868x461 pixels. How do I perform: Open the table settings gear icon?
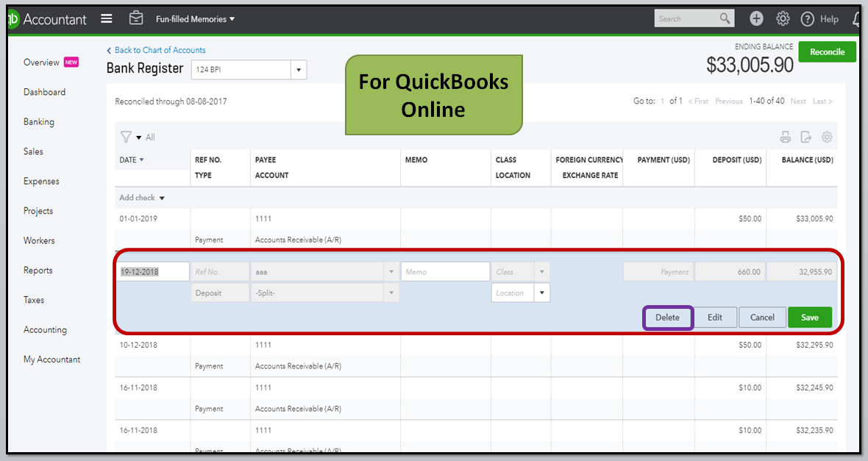coord(827,137)
